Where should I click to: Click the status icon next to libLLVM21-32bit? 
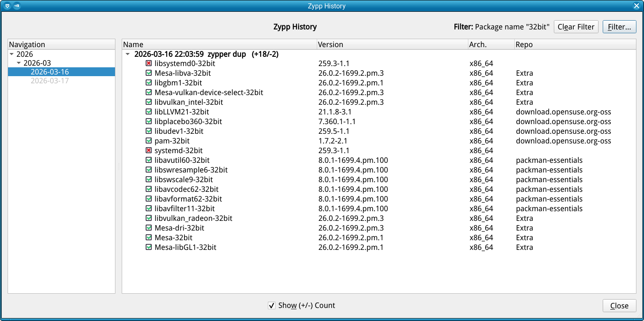(x=149, y=112)
